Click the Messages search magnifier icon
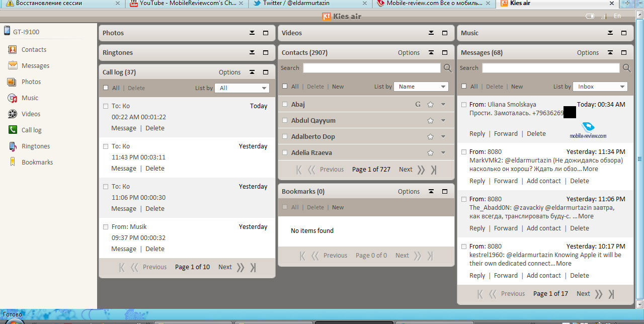644x324 pixels. point(626,68)
